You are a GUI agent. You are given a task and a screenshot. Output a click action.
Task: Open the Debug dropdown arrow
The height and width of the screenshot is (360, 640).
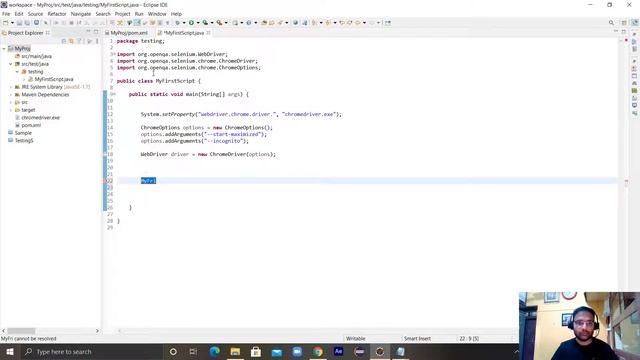[184, 23]
